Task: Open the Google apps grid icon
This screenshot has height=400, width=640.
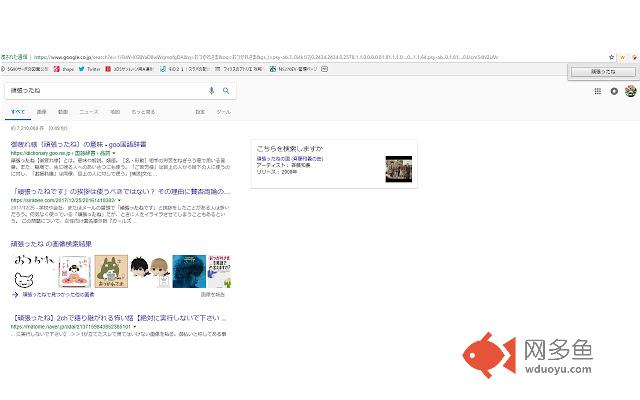Action: tap(597, 91)
